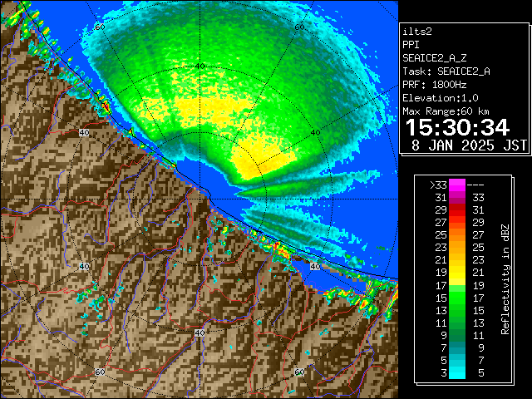Click the "5" label at legend bottom right
The width and height of the screenshot is (532, 399).
point(480,373)
